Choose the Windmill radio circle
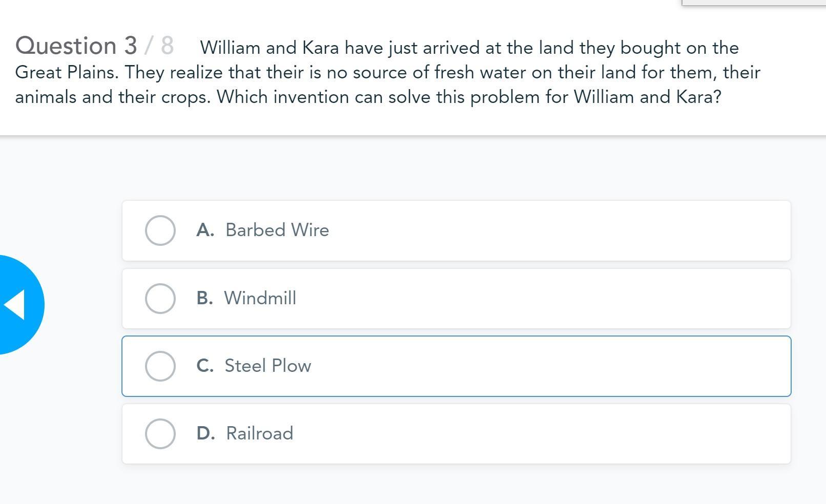The width and height of the screenshot is (826, 504). (160, 298)
